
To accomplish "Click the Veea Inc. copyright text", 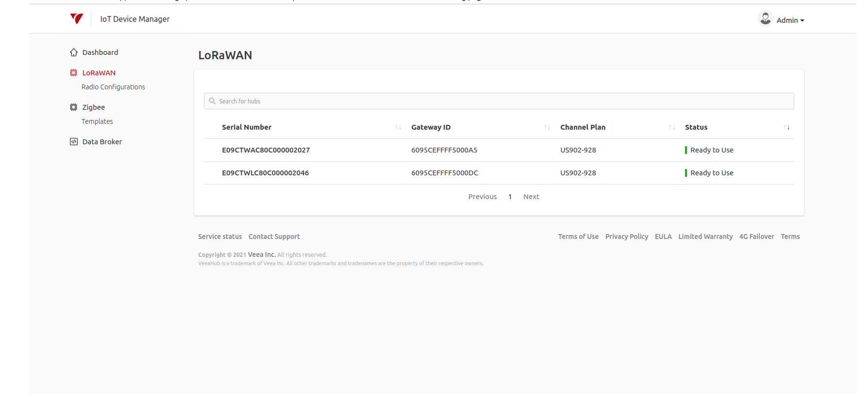I will (x=262, y=254).
